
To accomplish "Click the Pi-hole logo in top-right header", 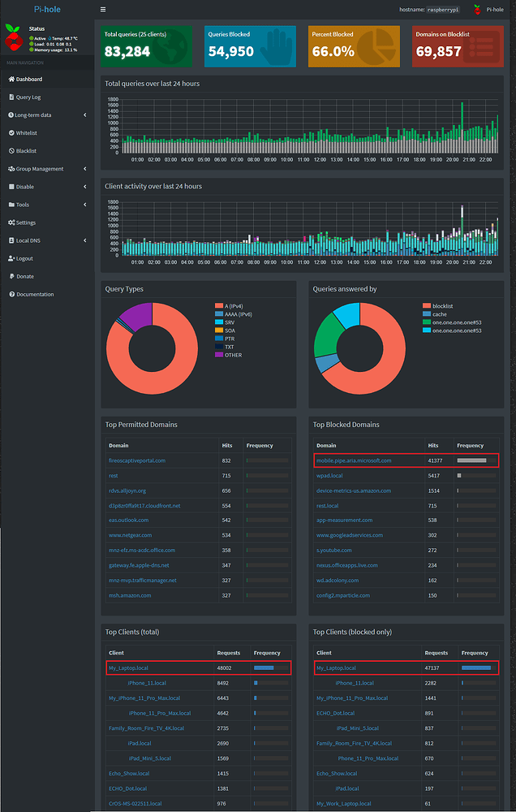I will 477,9.
